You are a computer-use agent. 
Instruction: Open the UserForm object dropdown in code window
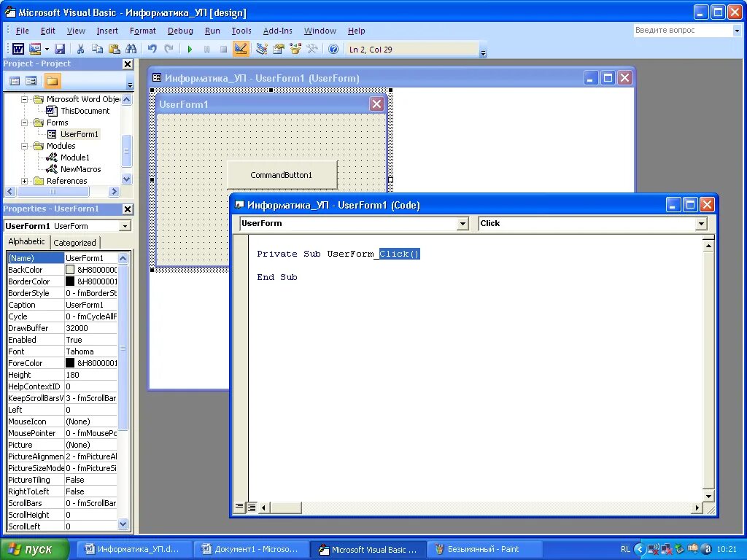[x=462, y=224]
